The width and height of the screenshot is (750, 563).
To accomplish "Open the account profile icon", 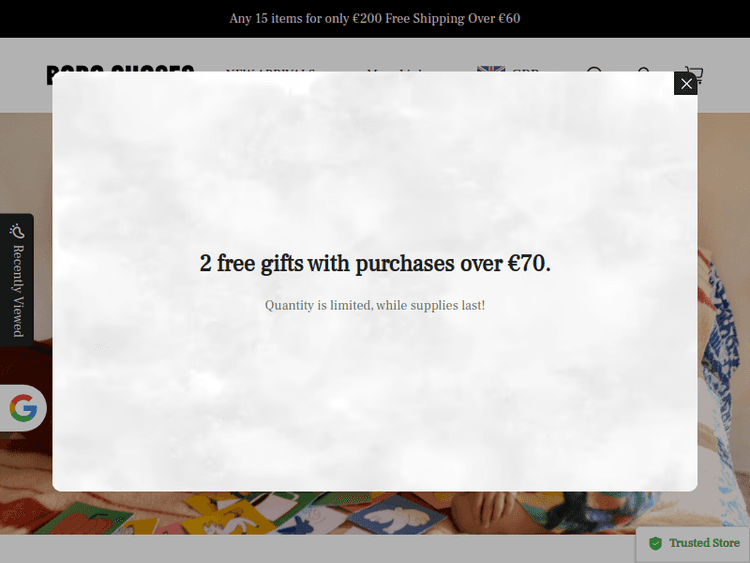I will click(644, 70).
